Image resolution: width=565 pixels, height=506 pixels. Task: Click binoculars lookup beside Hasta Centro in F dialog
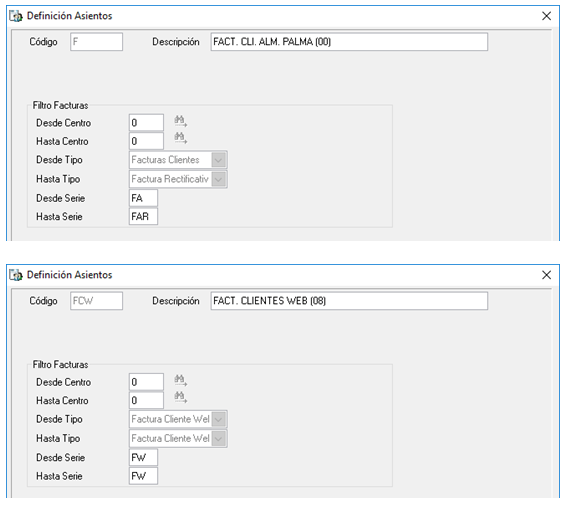[x=181, y=138]
